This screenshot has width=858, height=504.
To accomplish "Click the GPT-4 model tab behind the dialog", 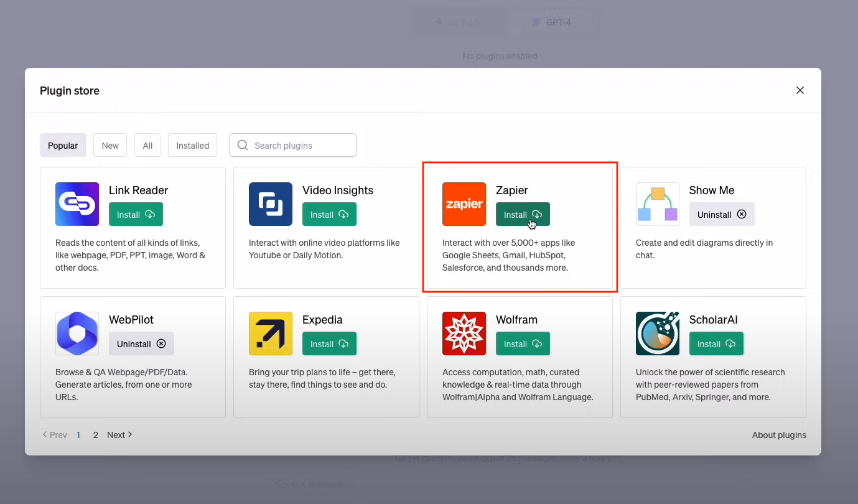I will pyautogui.click(x=551, y=22).
